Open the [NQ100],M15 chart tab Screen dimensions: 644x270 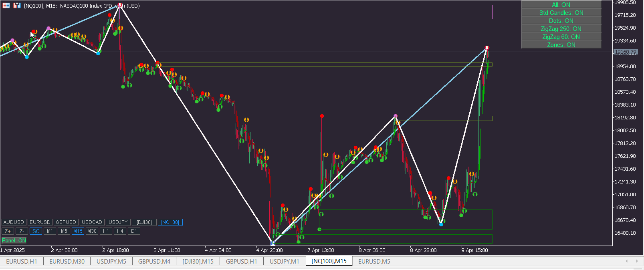(329, 261)
